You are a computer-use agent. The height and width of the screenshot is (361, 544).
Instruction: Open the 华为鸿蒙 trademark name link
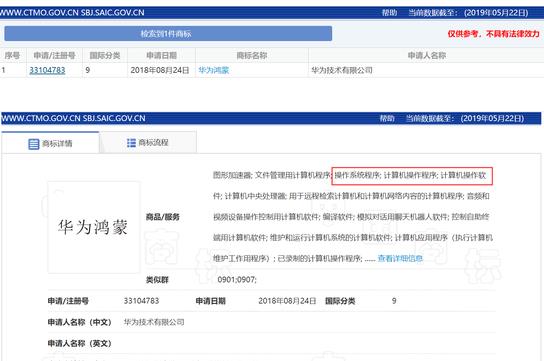pyautogui.click(x=214, y=70)
